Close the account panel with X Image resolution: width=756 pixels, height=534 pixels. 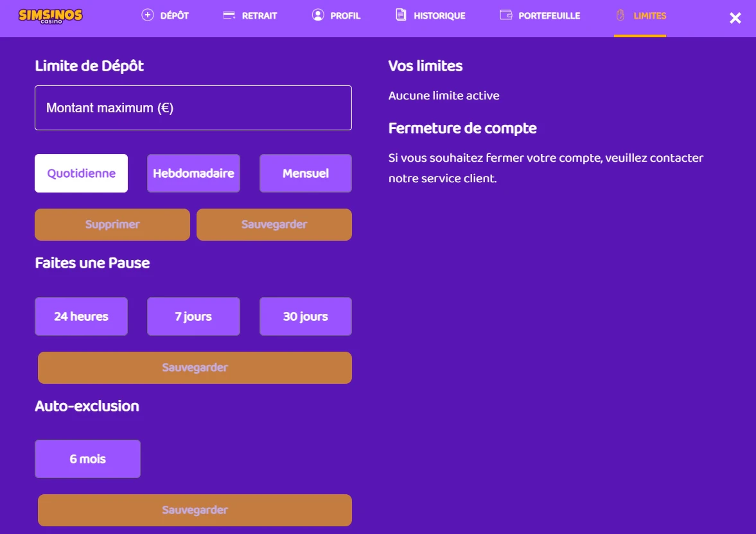point(735,19)
